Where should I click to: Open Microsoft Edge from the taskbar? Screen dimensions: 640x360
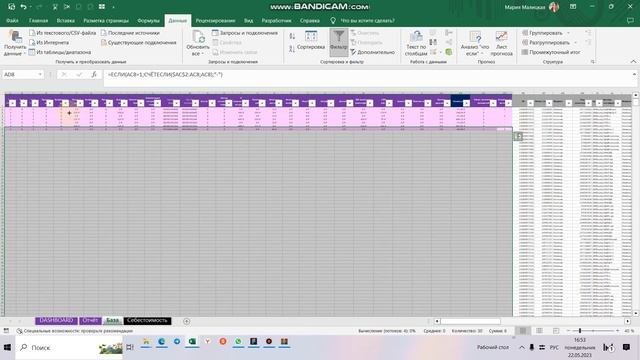[162, 342]
